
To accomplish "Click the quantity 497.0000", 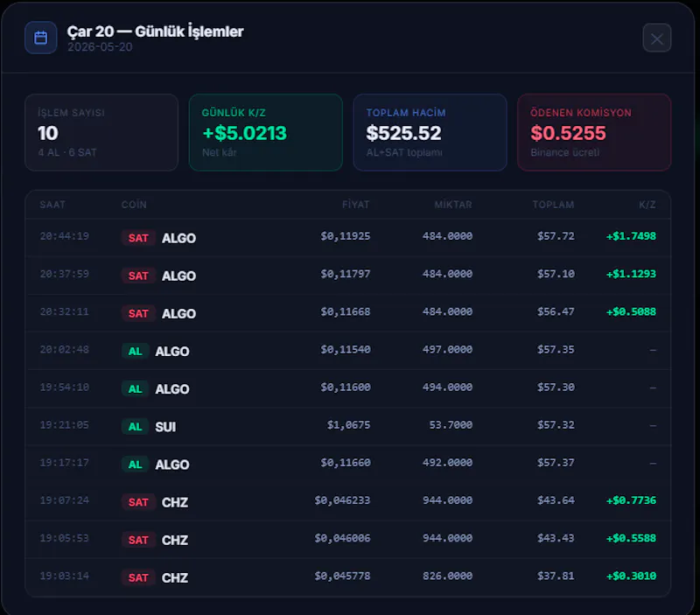I will click(x=447, y=349).
